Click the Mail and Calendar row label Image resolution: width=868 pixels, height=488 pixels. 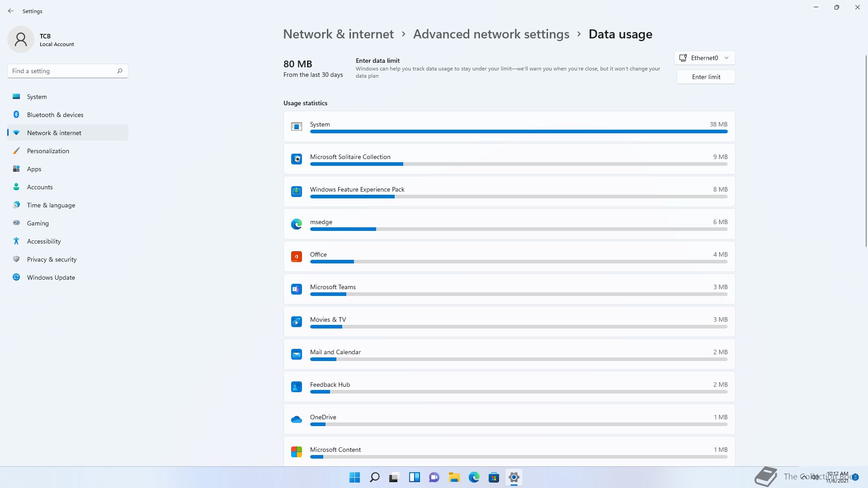click(335, 352)
